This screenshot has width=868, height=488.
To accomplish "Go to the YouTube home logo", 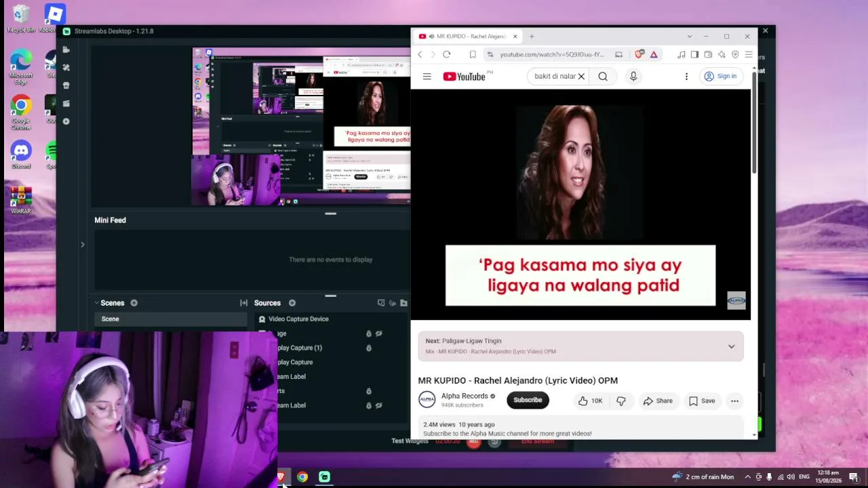I will point(465,77).
